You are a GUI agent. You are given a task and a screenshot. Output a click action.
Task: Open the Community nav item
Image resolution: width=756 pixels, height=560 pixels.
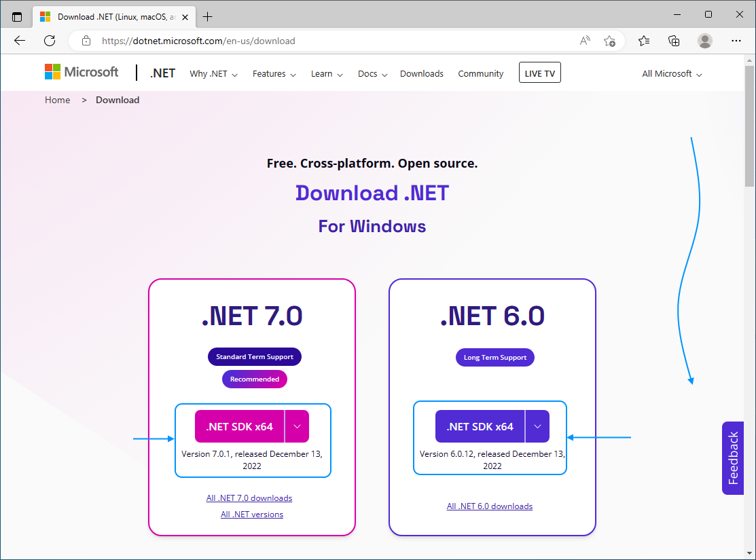pyautogui.click(x=481, y=74)
